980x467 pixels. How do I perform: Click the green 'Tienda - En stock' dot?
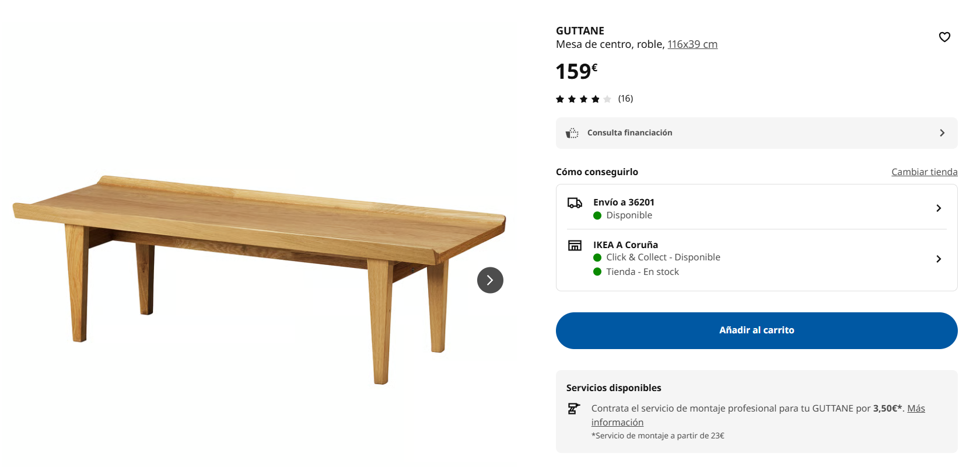click(597, 272)
